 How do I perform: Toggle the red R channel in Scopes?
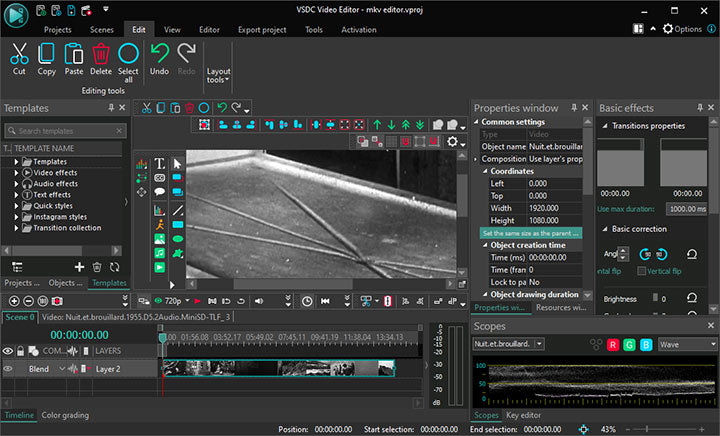point(613,344)
